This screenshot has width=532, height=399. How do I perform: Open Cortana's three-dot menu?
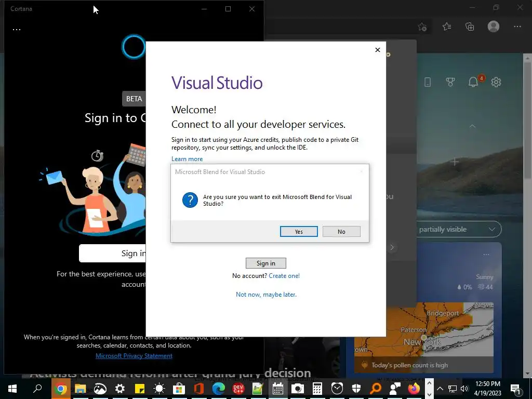[x=17, y=29]
